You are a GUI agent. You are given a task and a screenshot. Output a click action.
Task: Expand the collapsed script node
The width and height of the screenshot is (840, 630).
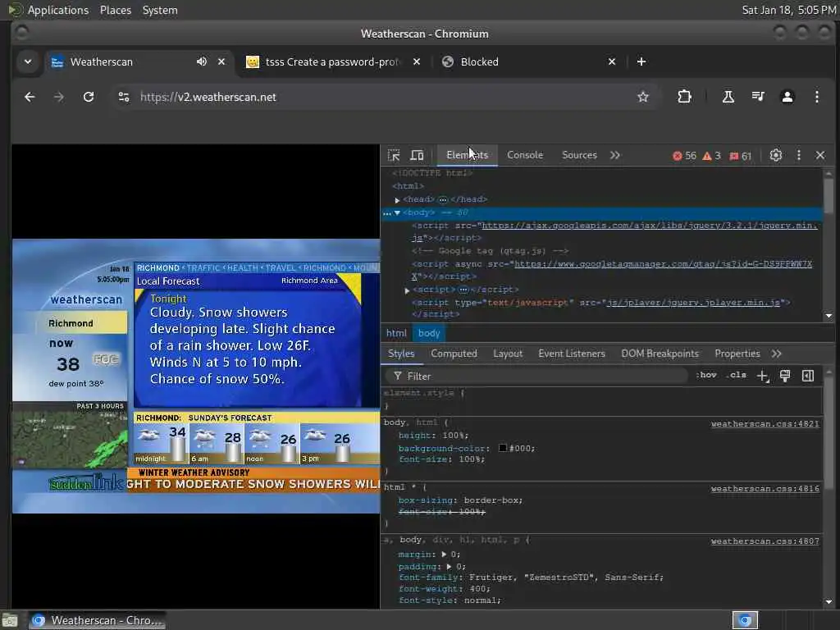[407, 290]
